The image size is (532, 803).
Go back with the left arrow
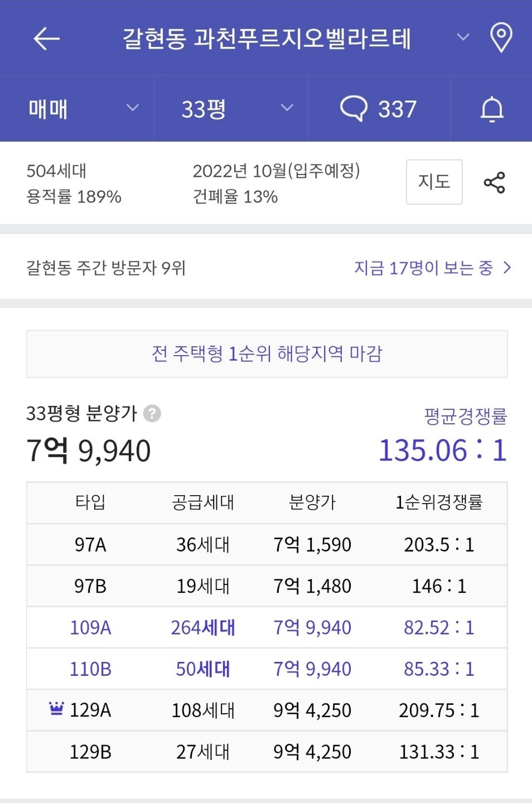click(x=46, y=38)
